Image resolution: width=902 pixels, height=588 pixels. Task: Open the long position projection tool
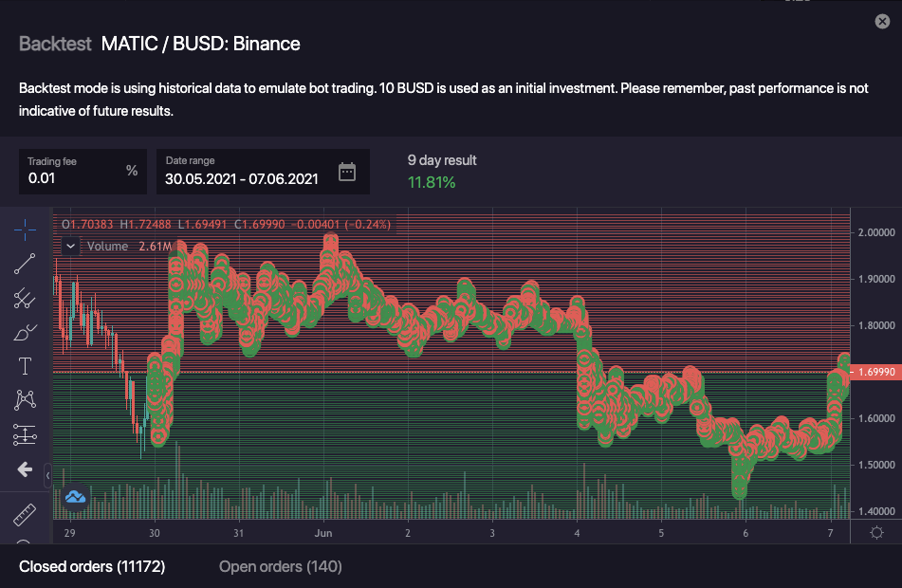(26, 434)
